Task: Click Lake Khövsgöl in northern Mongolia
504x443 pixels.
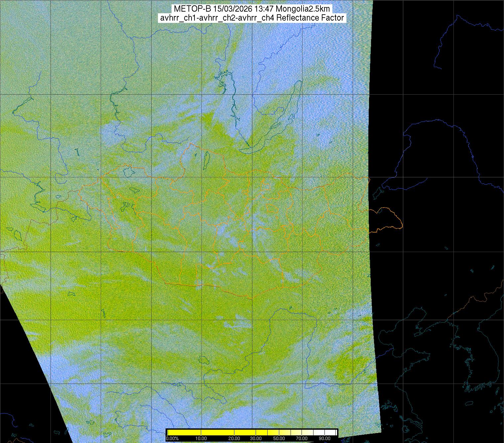Action: click(x=206, y=159)
